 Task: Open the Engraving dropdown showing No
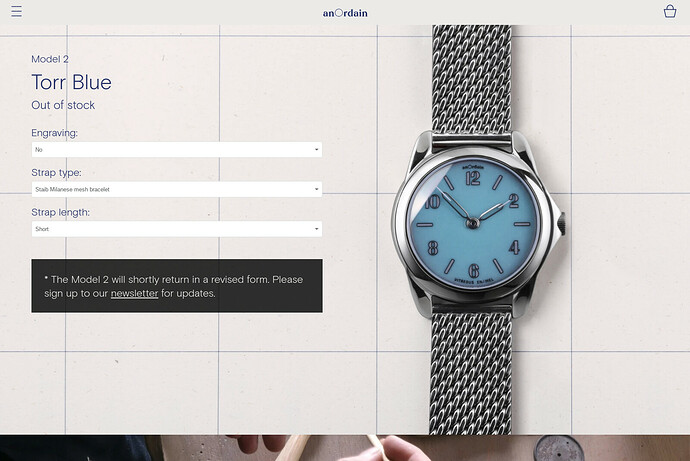pos(176,150)
